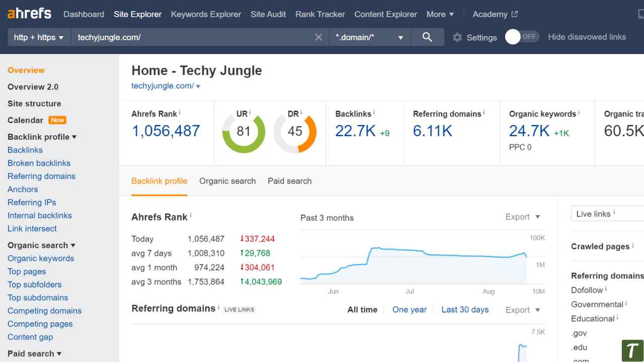Click info icon next to Ahrefs Rank metric
Image resolution: width=644 pixels, height=362 pixels.
click(180, 113)
